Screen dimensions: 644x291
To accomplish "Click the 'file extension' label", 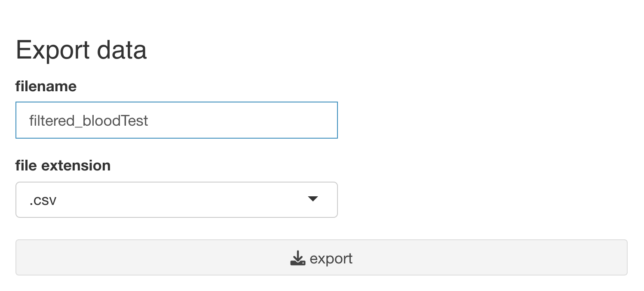I will [63, 165].
